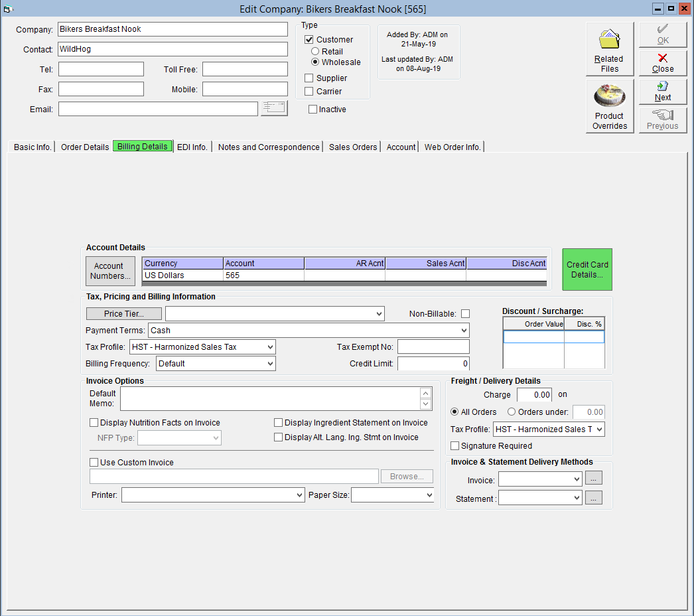The width and height of the screenshot is (694, 616).
Task: Tick the Use Custom Invoice checkbox
Action: click(x=94, y=463)
